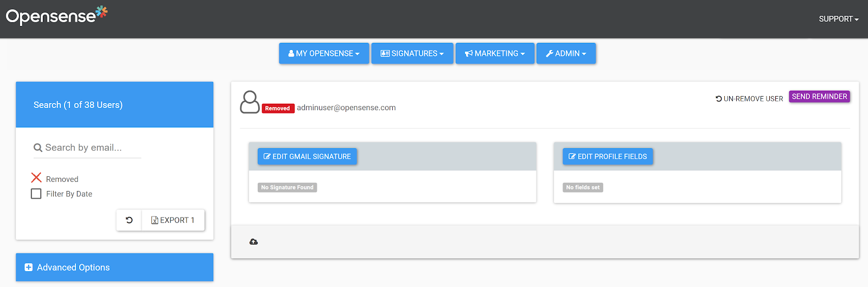Screen dimensions: 868x287
Task: Click the No fields set label
Action: point(583,188)
